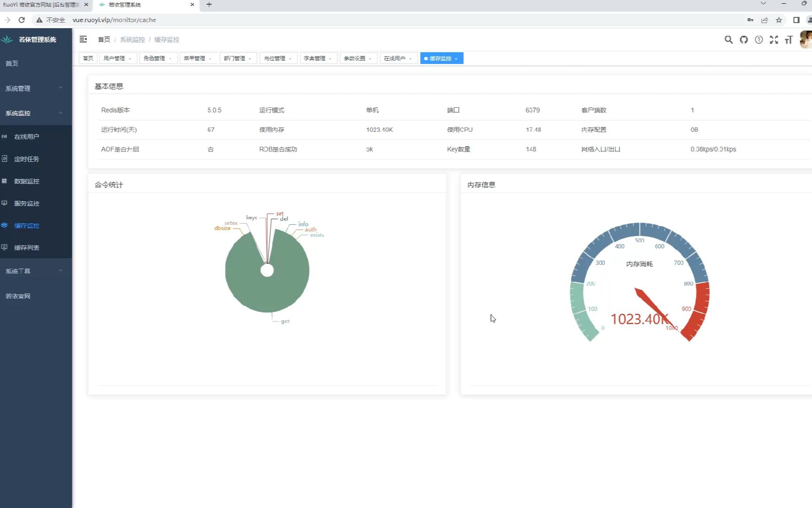Open the user avatar menu

coord(806,40)
